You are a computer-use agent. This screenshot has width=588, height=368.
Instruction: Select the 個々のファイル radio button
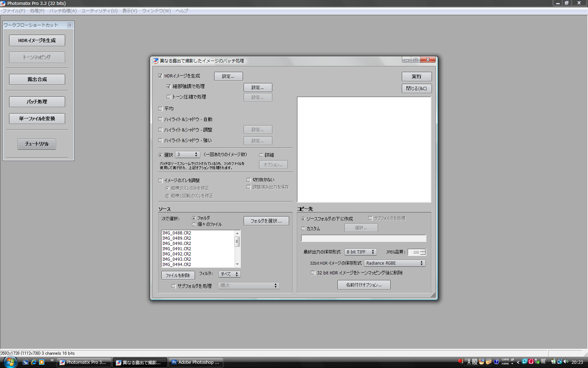click(194, 224)
